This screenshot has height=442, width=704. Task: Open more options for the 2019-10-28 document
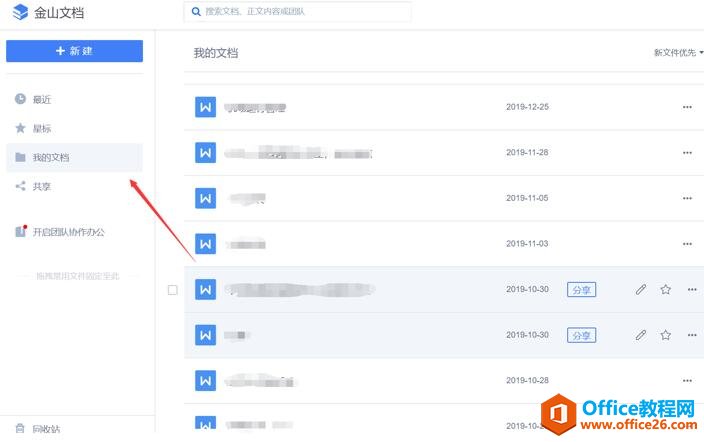click(687, 380)
